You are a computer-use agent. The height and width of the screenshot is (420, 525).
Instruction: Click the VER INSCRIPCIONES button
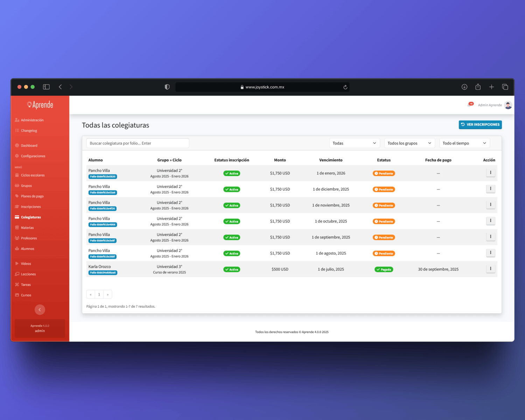pos(480,125)
